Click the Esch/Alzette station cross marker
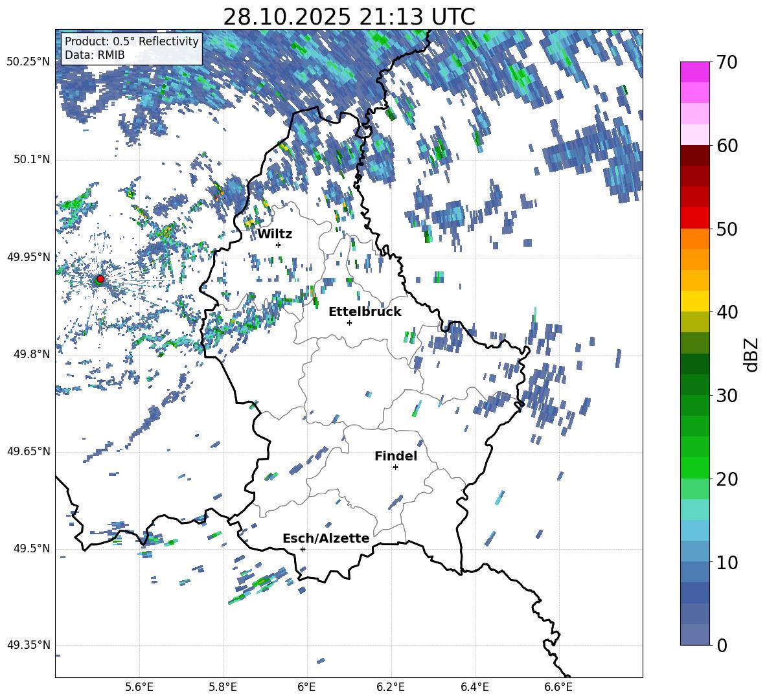767x700 pixels. coord(303,549)
